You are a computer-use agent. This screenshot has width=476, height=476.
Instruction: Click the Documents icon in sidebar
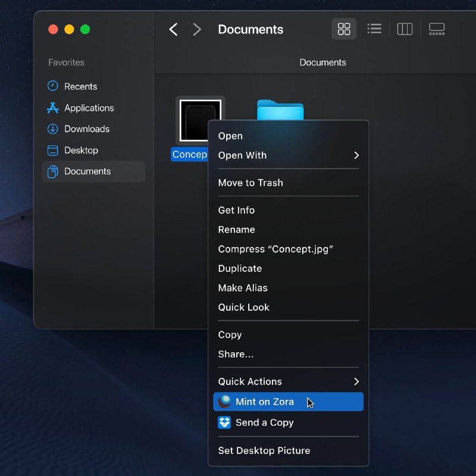point(52,171)
